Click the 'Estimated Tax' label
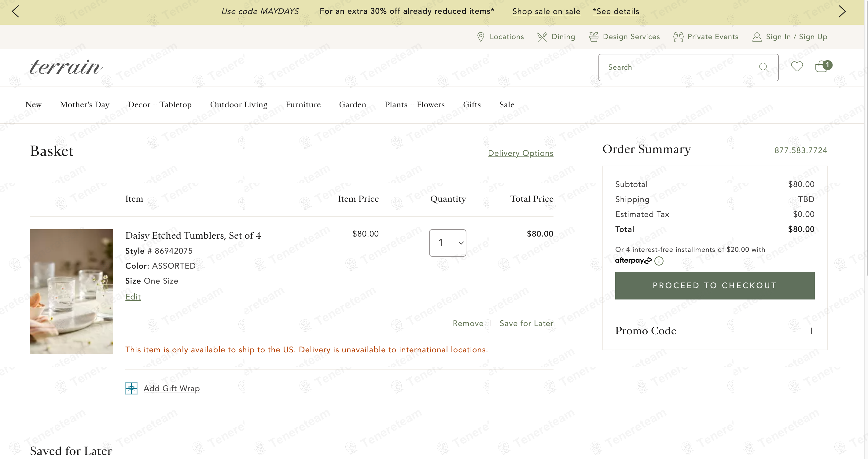 pyautogui.click(x=642, y=214)
